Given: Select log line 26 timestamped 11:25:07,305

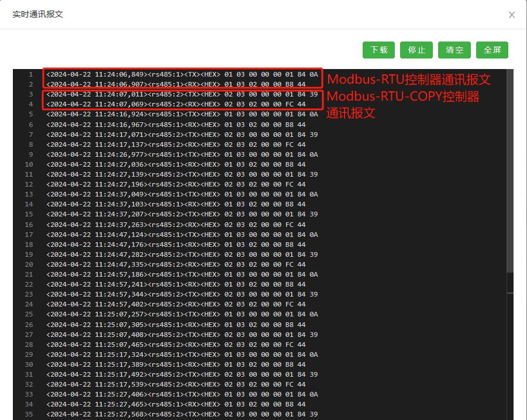Looking at the screenshot, I should pos(176,325).
